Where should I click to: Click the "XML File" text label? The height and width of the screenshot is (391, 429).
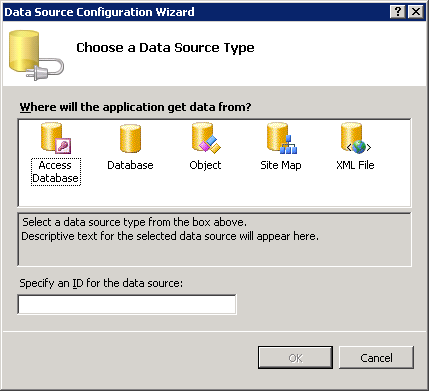tap(355, 165)
